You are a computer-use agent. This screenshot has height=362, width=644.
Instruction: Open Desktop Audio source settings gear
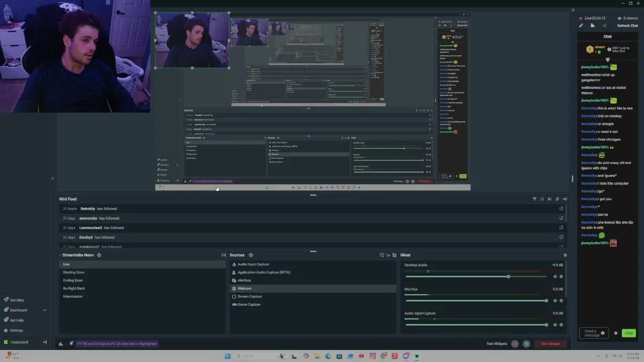click(x=561, y=277)
